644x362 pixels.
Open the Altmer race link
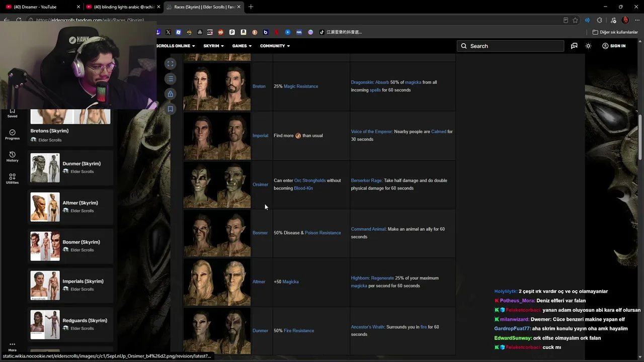tap(259, 282)
